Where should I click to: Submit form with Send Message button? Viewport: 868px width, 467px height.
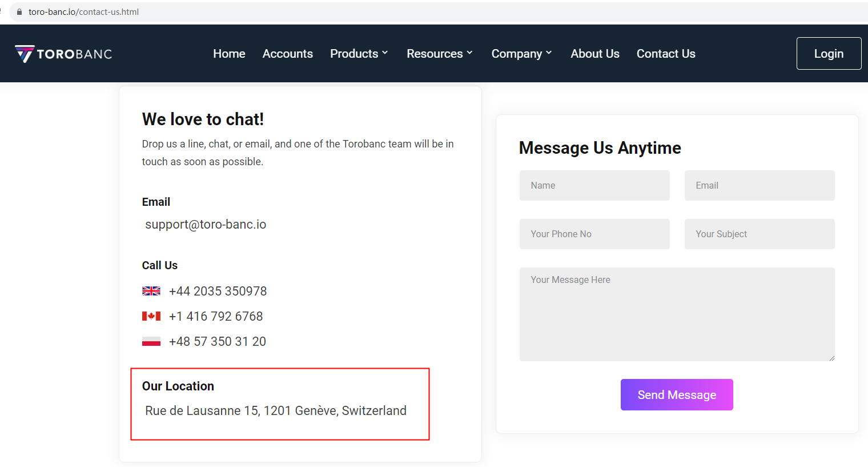677,395
